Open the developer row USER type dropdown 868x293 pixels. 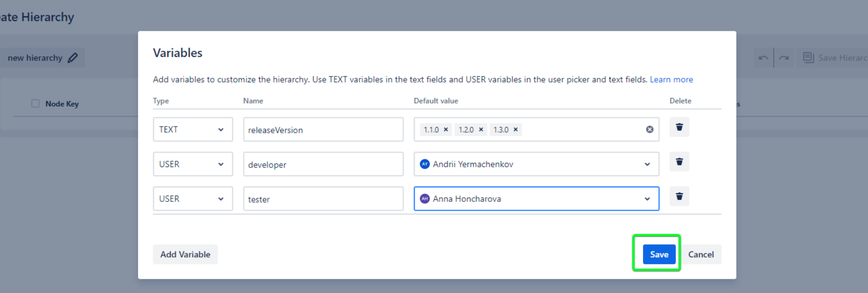pos(192,164)
